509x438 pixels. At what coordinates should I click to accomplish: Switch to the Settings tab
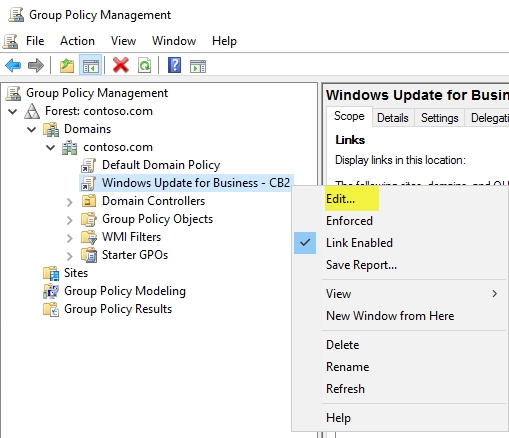[x=439, y=118]
